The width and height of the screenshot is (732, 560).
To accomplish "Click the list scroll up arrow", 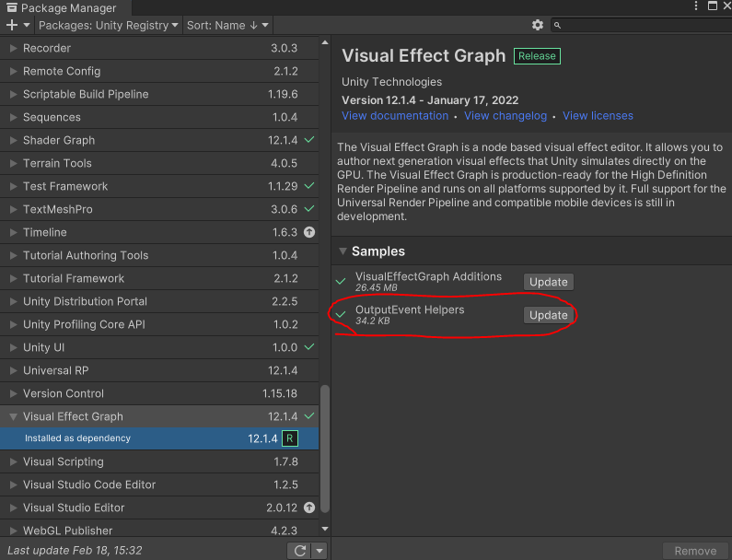I will pyautogui.click(x=325, y=42).
